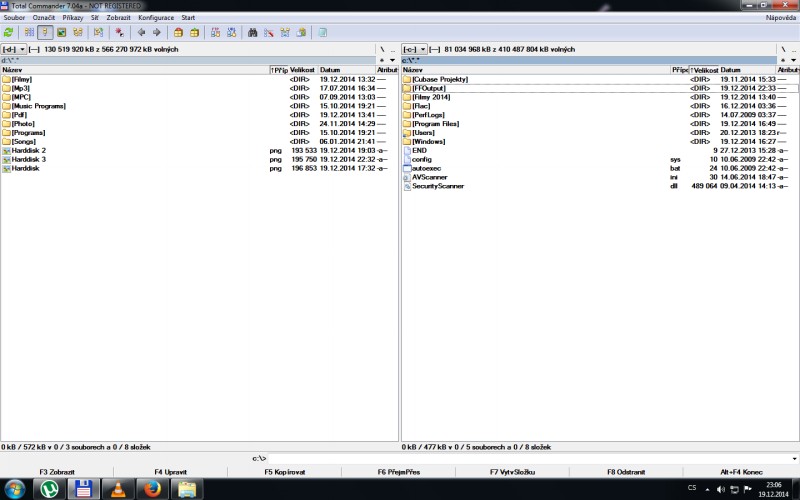Go forward to next directory
The height and width of the screenshot is (500, 800).
coord(157,33)
